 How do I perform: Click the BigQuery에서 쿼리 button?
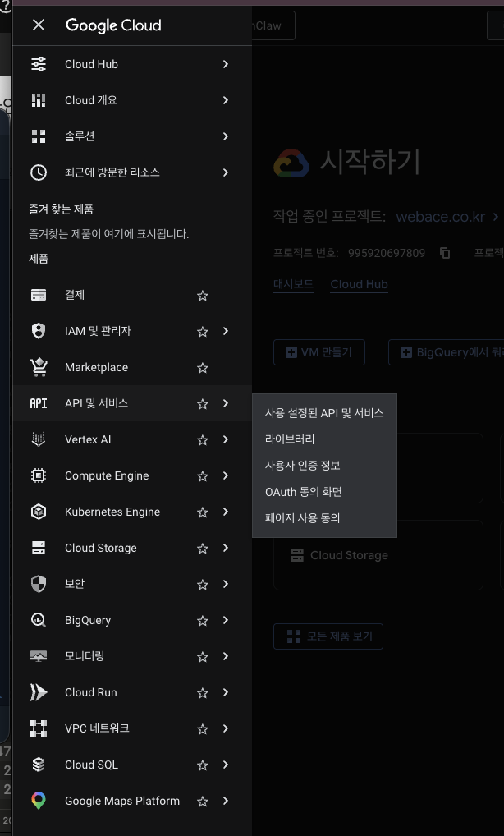[447, 352]
